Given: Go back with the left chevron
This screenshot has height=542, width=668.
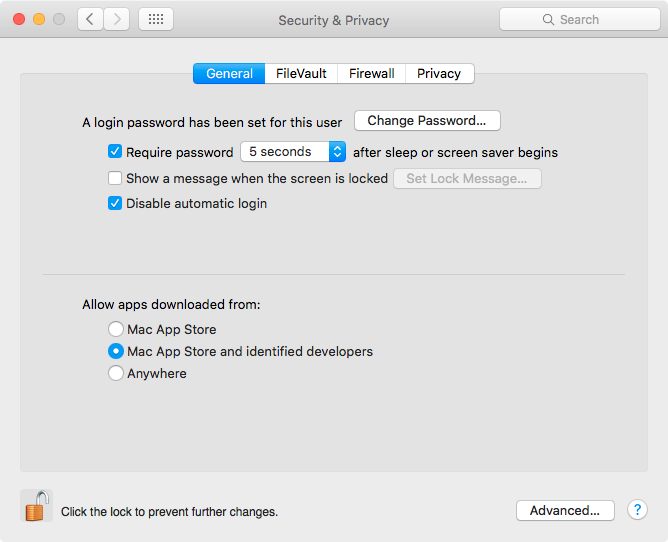Looking at the screenshot, I should [x=90, y=19].
